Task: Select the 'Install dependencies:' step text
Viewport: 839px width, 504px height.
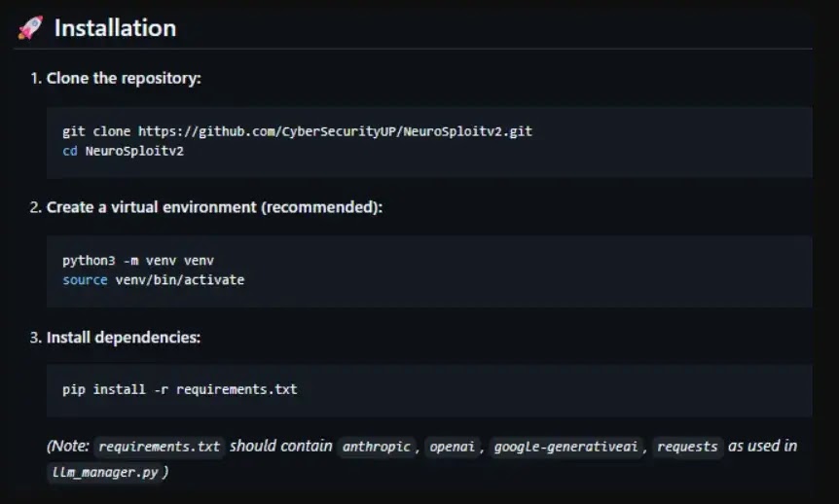Action: pos(124,338)
